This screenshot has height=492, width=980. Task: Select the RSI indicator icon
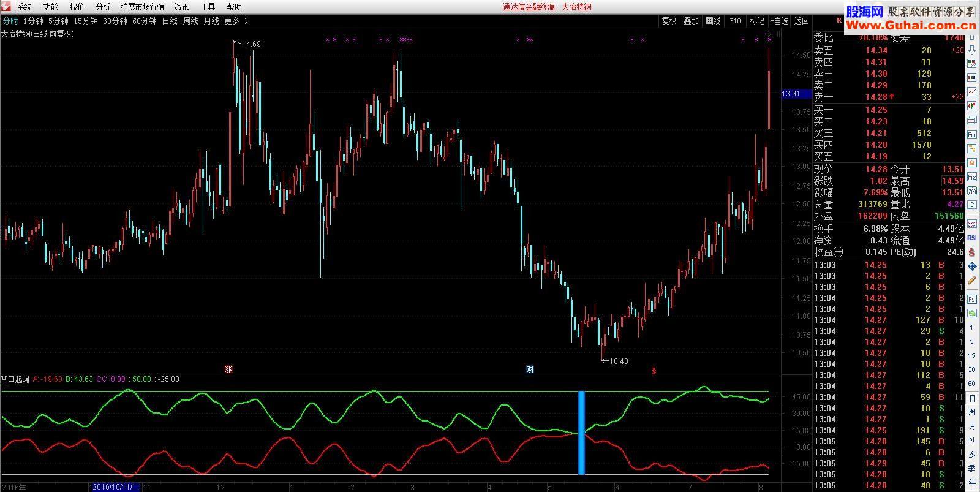pyautogui.click(x=972, y=238)
